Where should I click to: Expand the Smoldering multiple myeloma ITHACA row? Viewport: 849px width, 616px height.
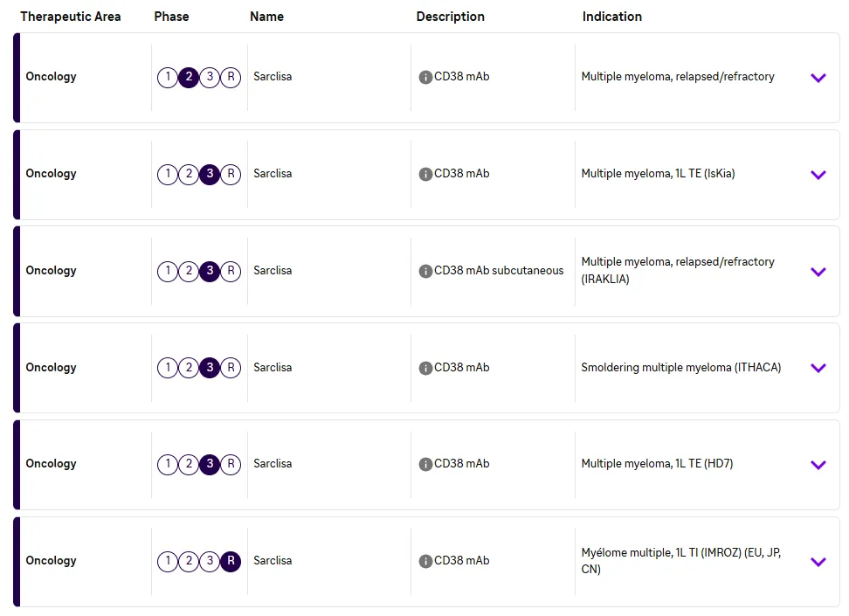(818, 368)
